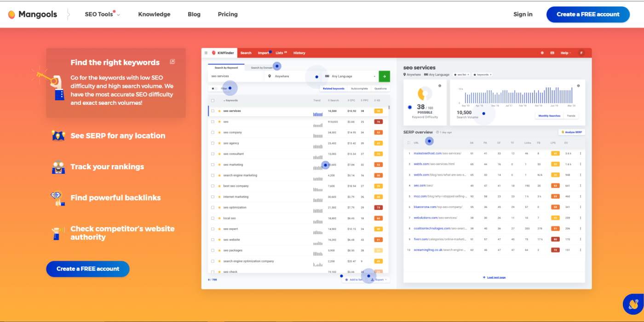Click the expand icon beside URL column

[408, 143]
